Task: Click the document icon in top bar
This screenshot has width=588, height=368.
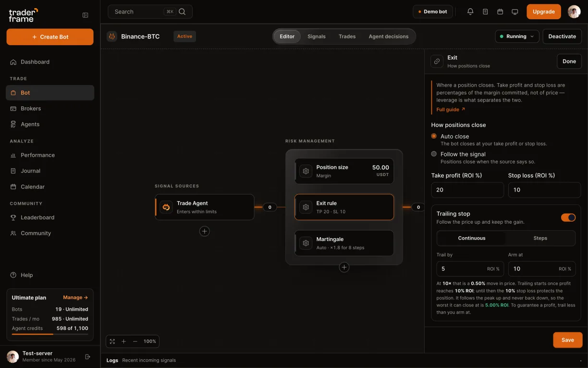Action: click(485, 12)
